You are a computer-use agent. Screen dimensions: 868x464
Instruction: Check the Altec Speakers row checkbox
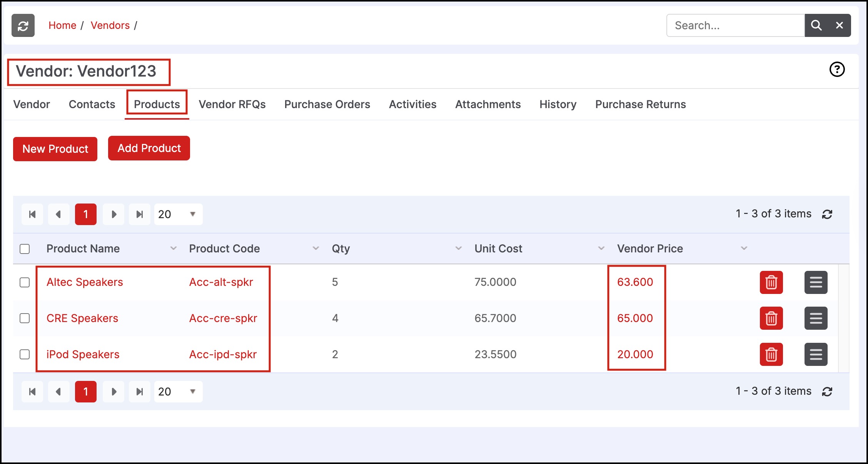(25, 282)
